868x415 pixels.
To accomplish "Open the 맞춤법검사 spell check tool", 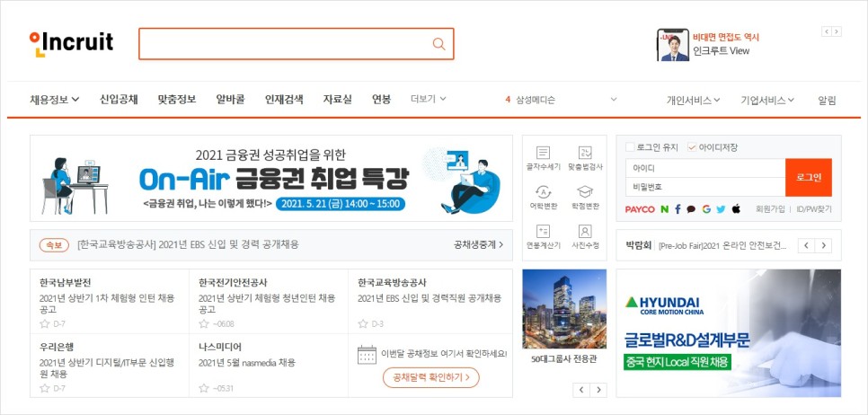I will tap(585, 158).
